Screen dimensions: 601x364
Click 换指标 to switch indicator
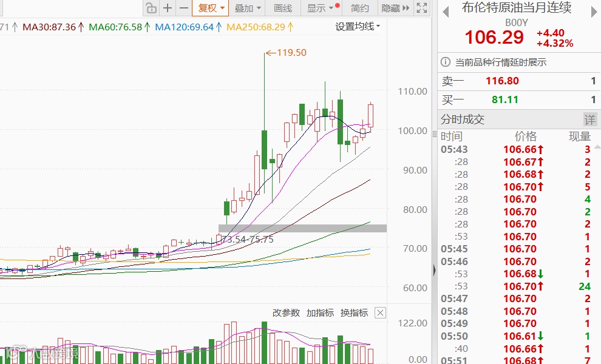354,312
